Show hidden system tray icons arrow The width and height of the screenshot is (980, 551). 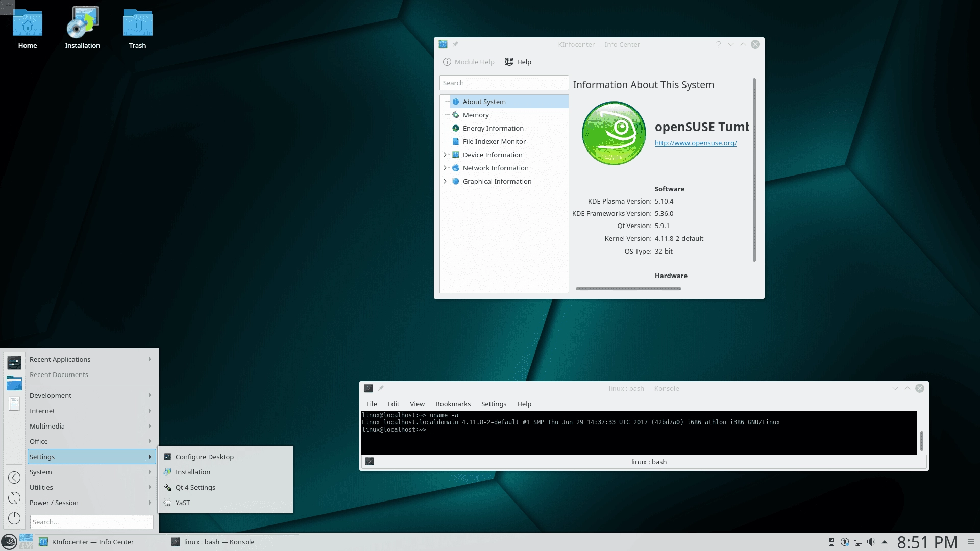click(885, 542)
